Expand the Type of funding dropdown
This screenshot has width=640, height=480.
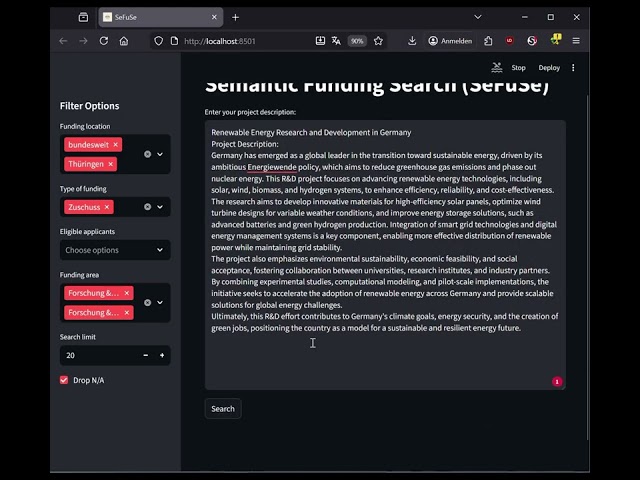point(160,207)
